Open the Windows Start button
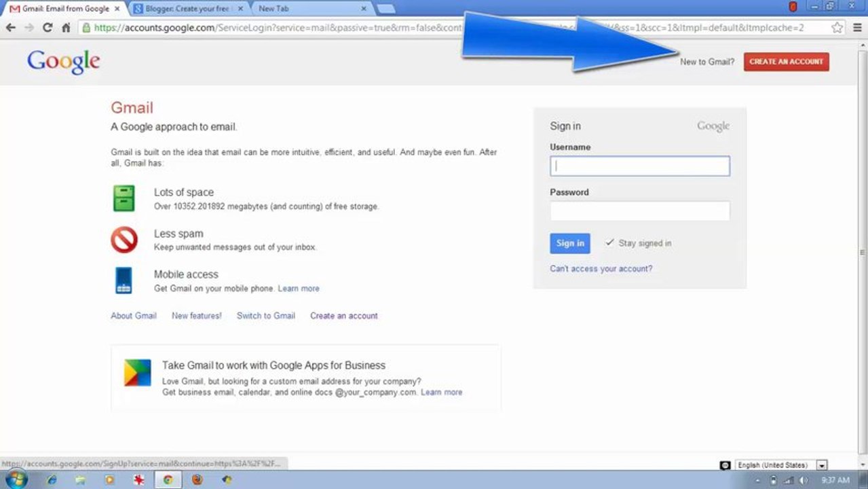868x489 pixels. (16, 479)
